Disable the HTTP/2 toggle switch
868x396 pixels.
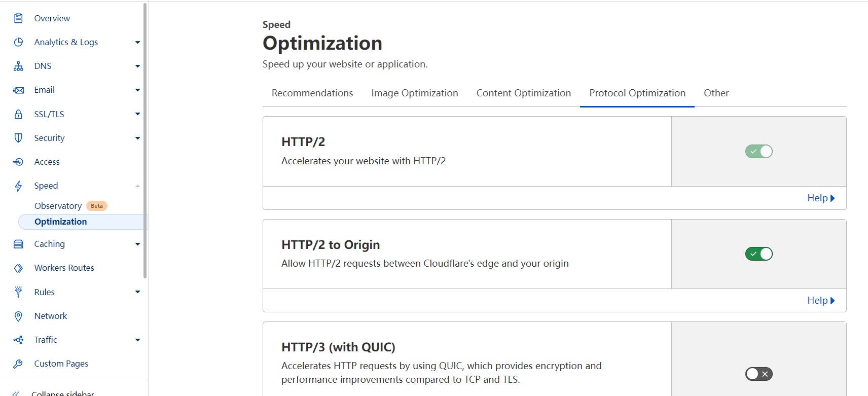pyautogui.click(x=758, y=152)
